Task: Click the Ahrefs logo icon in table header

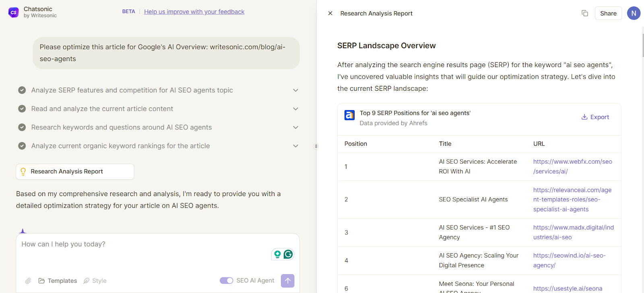Action: 349,115
